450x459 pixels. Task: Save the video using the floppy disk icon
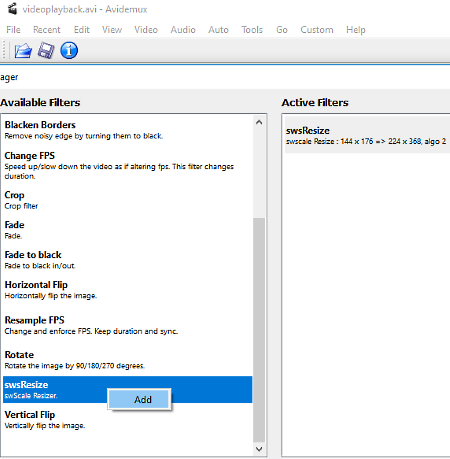[46, 51]
